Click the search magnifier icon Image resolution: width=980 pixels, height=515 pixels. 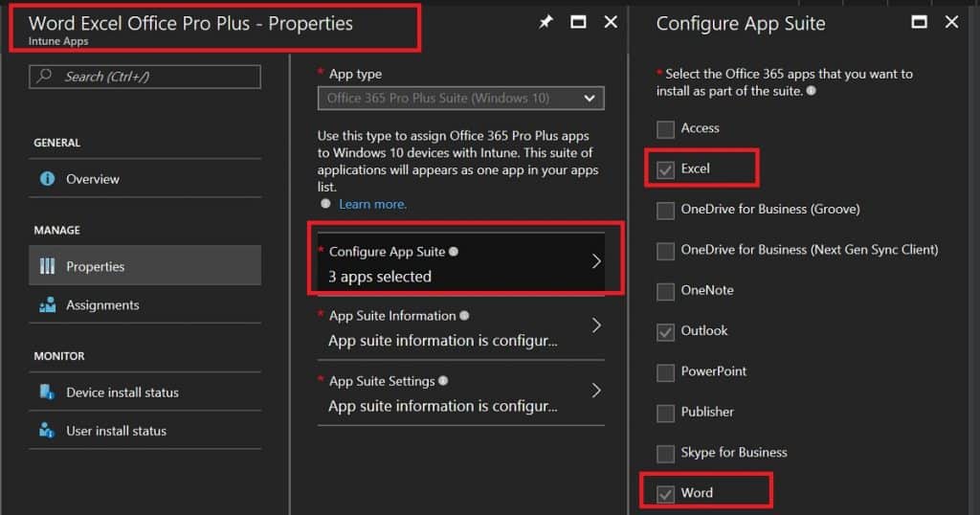tap(44, 77)
